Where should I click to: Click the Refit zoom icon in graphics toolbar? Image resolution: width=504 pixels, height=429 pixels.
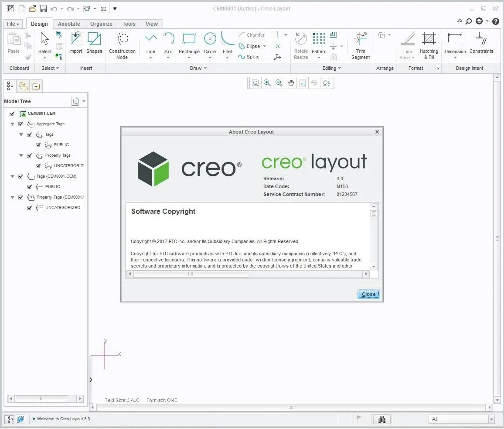click(255, 83)
